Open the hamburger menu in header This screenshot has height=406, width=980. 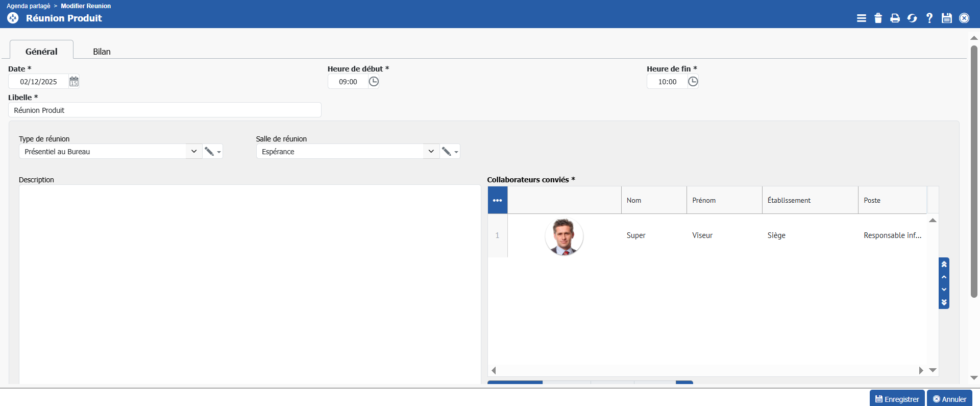[861, 18]
